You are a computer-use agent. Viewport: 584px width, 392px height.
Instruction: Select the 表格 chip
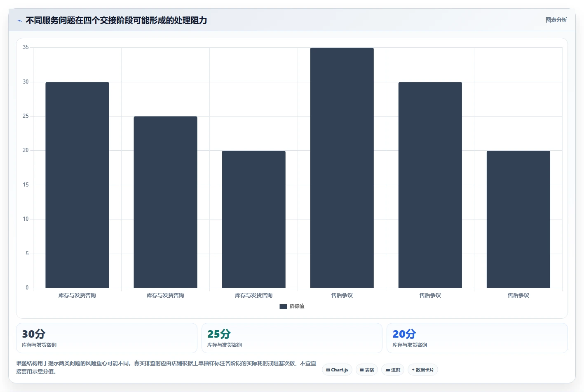tap(367, 370)
